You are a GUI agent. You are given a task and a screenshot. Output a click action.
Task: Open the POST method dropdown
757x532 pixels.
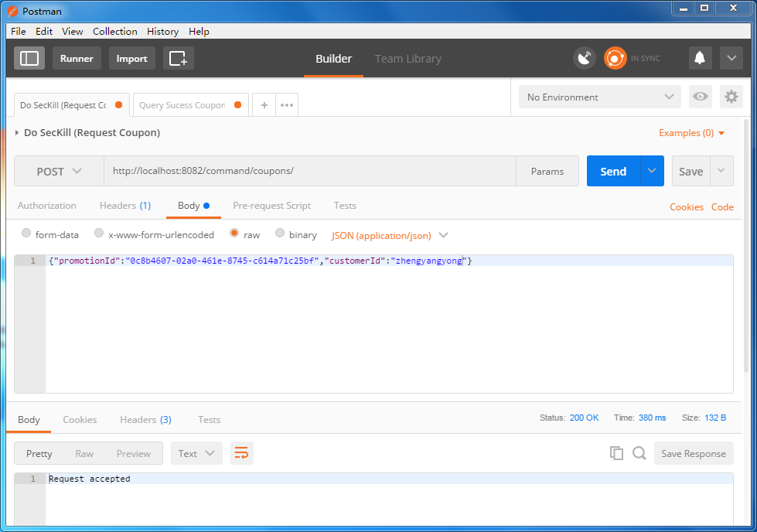[59, 172]
